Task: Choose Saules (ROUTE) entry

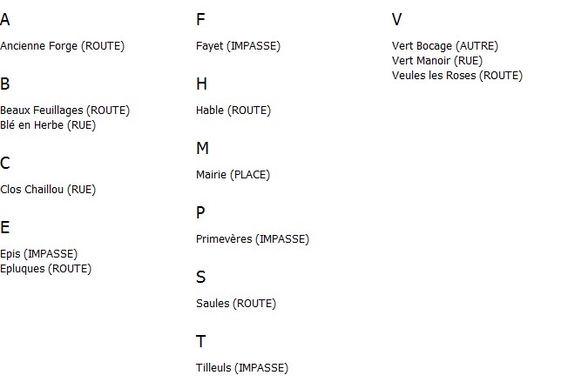Action: pos(236,304)
